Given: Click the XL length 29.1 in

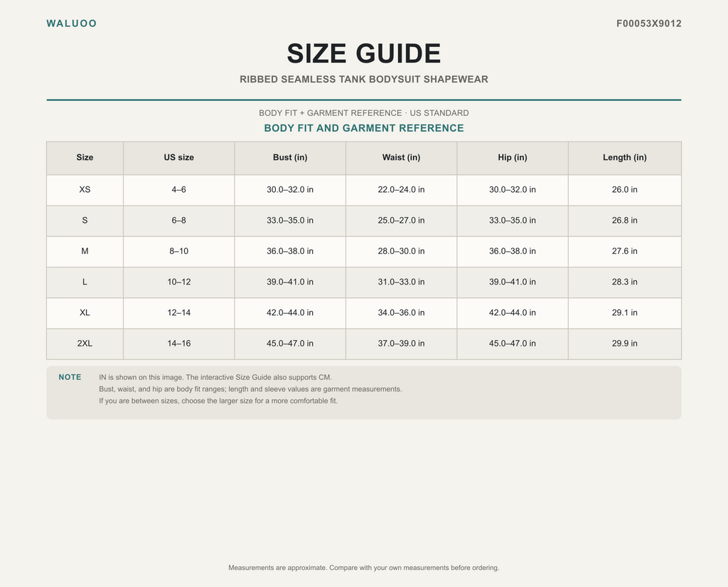Looking at the screenshot, I should (624, 313).
